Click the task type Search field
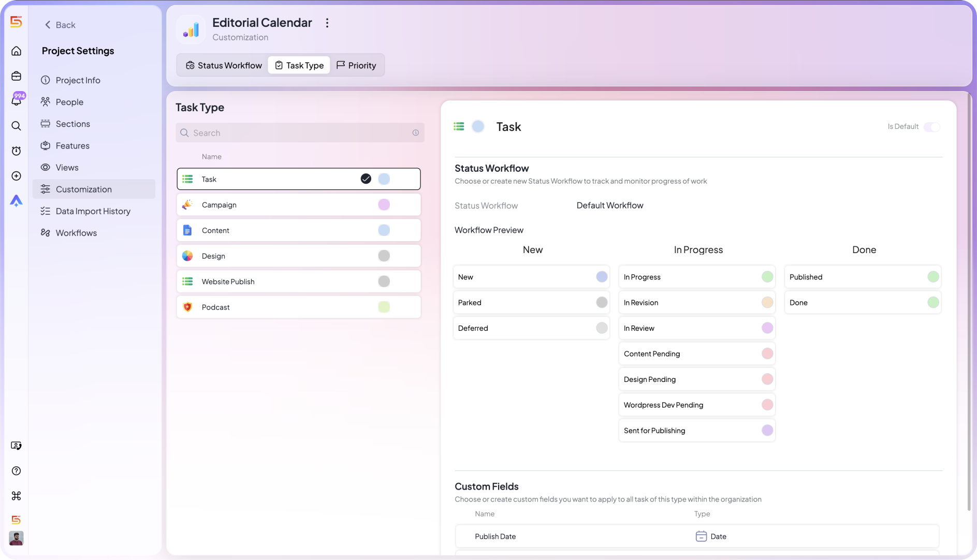The image size is (977, 560). pyautogui.click(x=300, y=133)
